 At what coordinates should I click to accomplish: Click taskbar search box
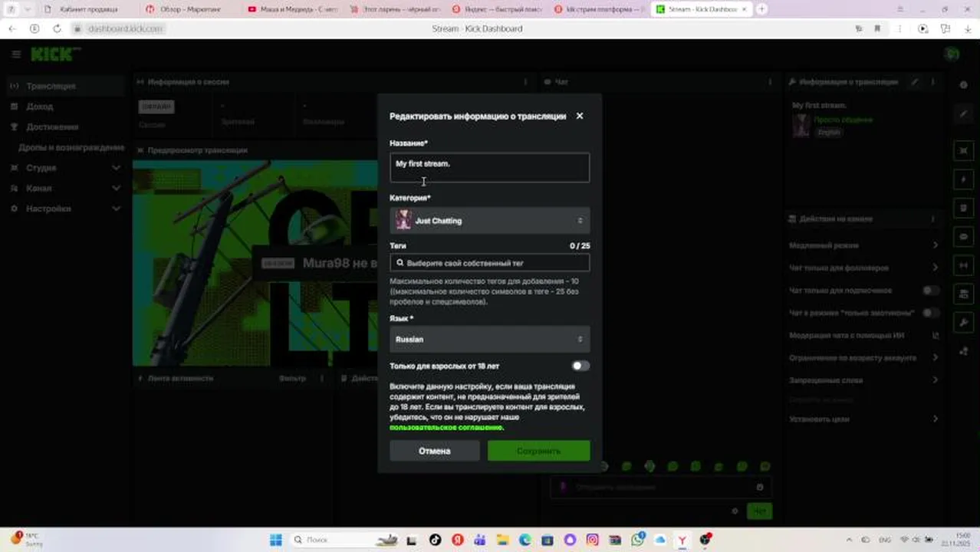[345, 540]
